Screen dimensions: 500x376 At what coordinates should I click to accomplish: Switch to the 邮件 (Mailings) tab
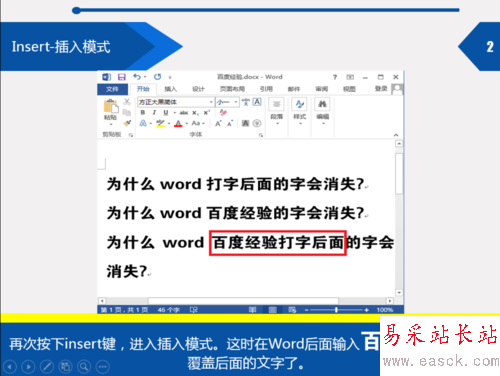click(x=294, y=89)
